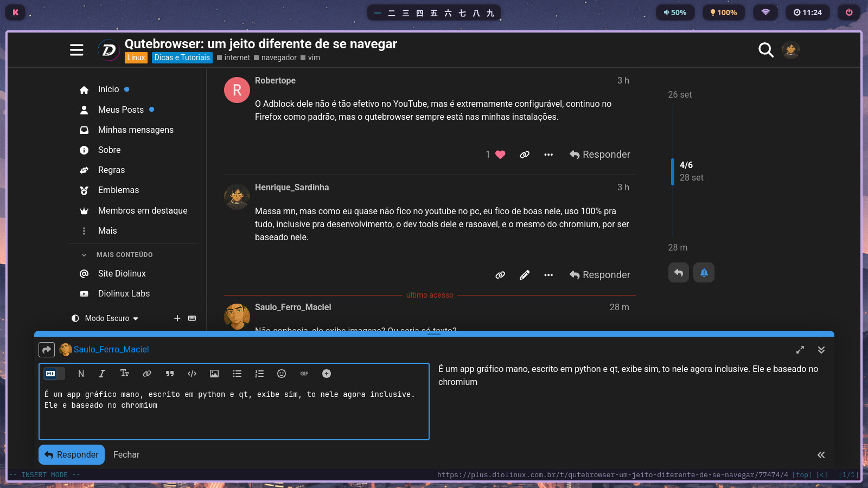868x488 pixels.
Task: Open Meus Posts in sidebar
Action: [x=120, y=110]
